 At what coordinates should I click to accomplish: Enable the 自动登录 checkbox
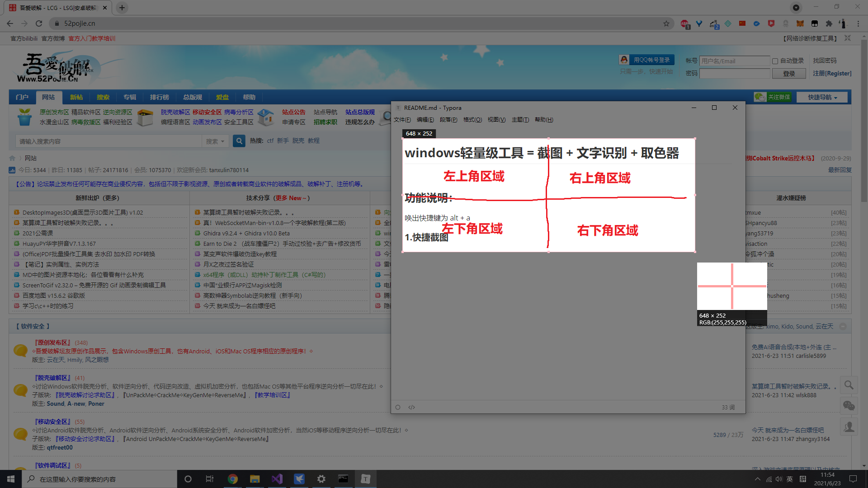pyautogui.click(x=775, y=61)
